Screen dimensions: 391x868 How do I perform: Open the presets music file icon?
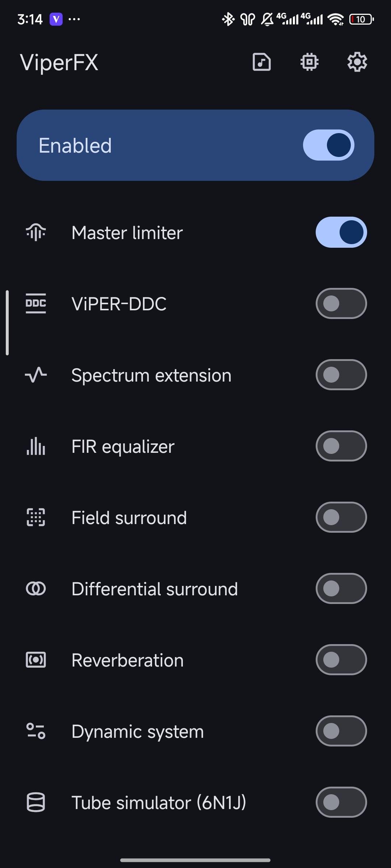pyautogui.click(x=261, y=62)
